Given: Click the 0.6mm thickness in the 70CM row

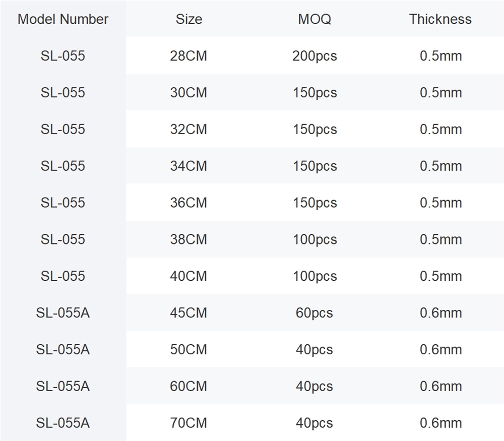Looking at the screenshot, I should pyautogui.click(x=440, y=423).
